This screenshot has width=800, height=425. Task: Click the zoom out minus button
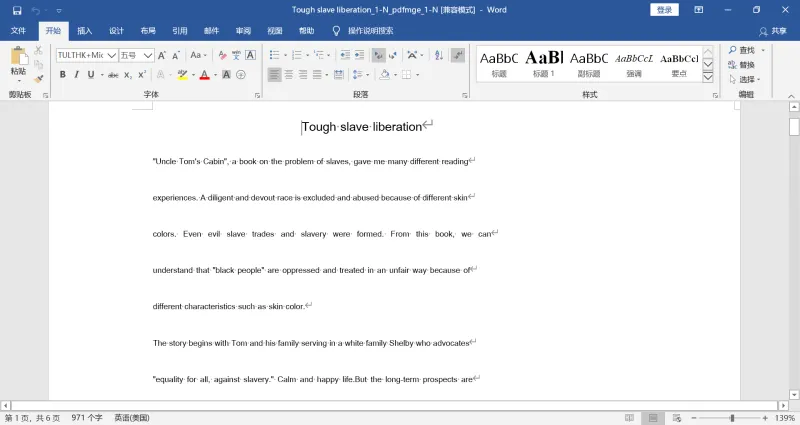[x=694, y=418]
